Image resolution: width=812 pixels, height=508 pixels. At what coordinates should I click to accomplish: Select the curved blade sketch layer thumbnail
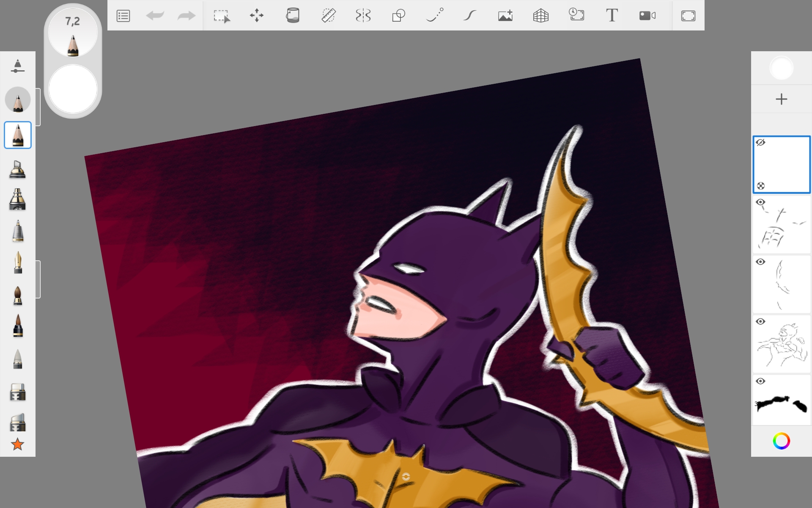pyautogui.click(x=782, y=285)
